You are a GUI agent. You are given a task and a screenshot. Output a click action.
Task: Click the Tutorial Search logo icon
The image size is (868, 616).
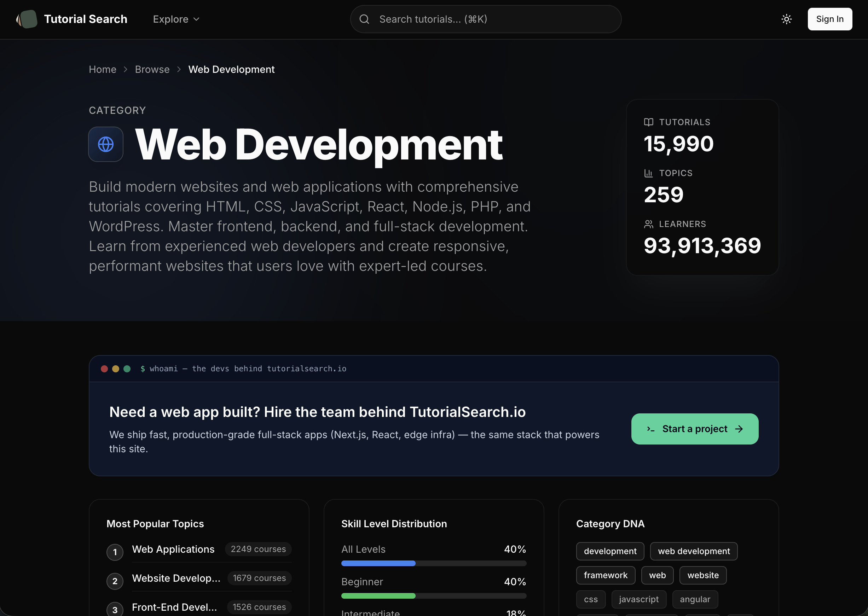(27, 19)
